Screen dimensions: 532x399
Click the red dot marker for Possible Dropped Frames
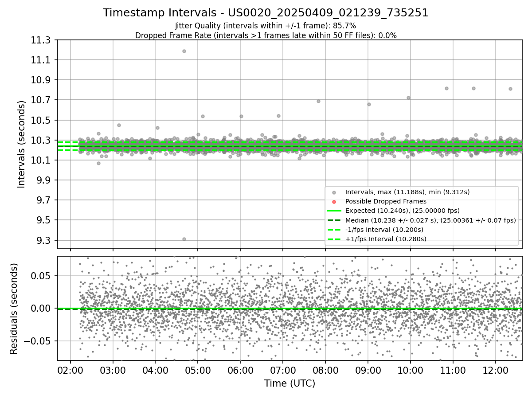[x=334, y=201]
